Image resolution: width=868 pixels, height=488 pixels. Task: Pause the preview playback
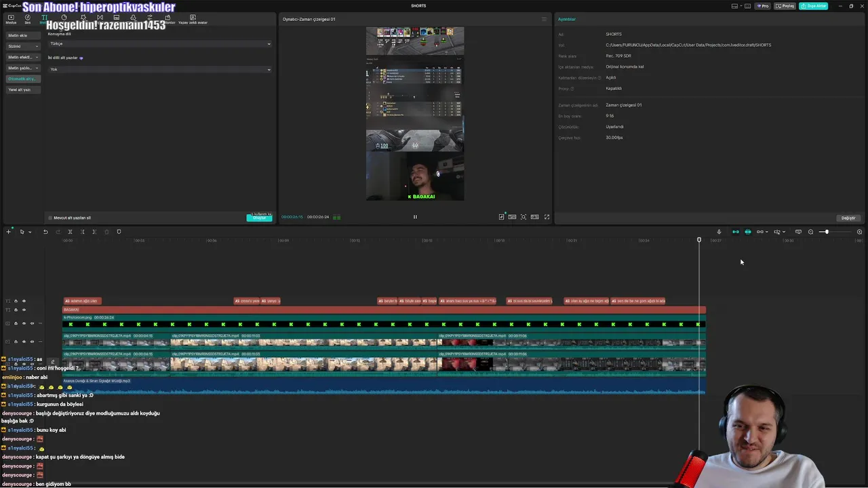coord(415,217)
